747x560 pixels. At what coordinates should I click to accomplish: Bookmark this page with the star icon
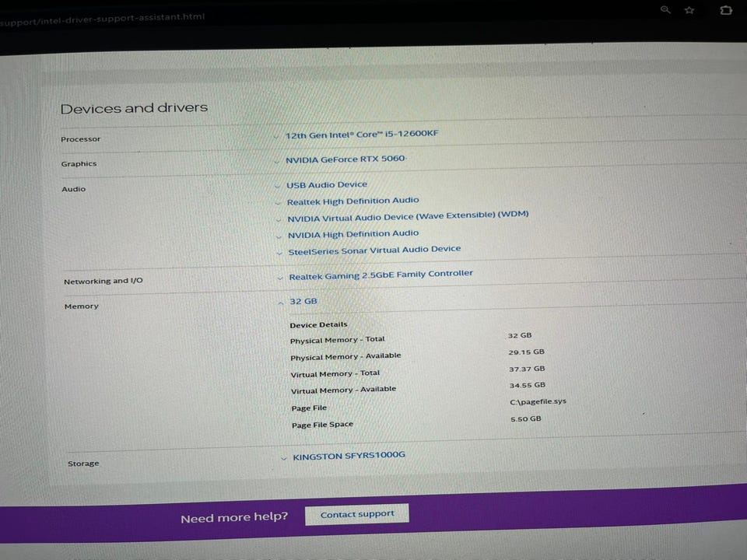(689, 10)
